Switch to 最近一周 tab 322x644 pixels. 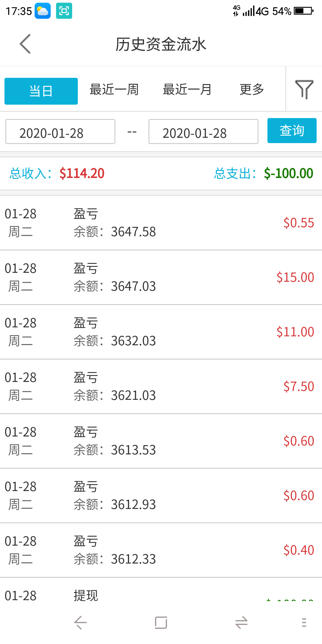[x=114, y=89]
